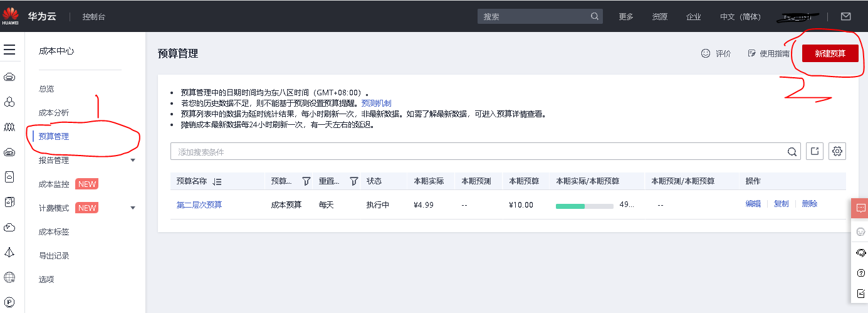Click the globe domain sidebar icon
Image resolution: width=868 pixels, height=313 pixels.
(x=9, y=277)
